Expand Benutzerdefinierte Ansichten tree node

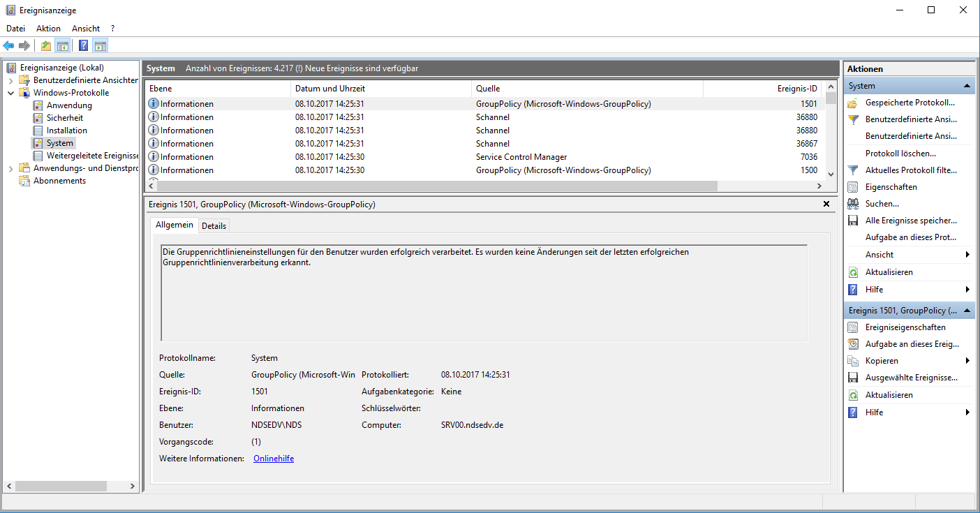[10, 80]
